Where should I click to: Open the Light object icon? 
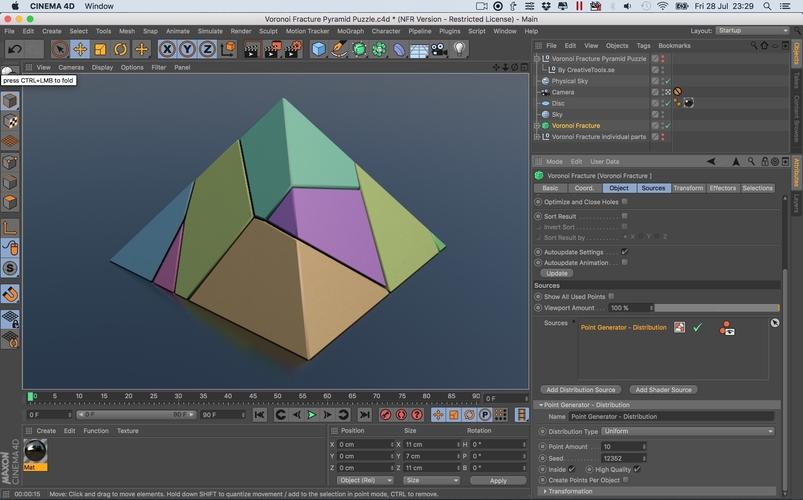click(x=459, y=49)
